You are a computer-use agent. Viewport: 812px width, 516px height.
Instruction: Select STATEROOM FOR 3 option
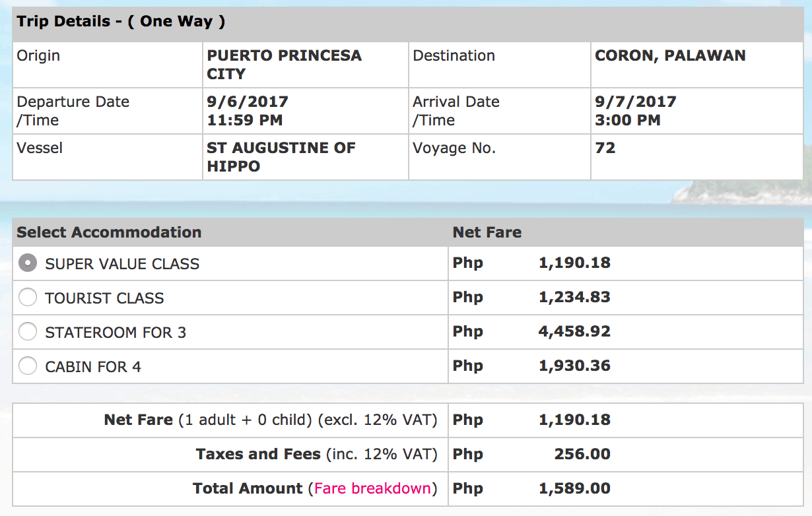click(28, 331)
